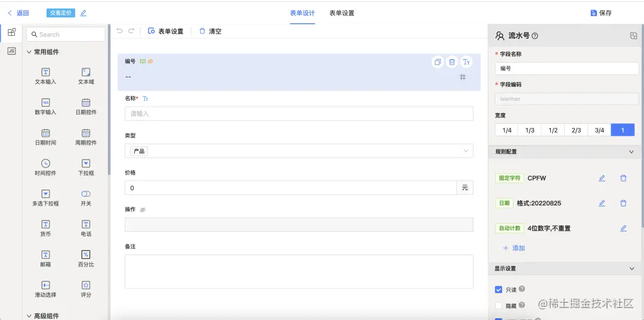
Task: Select the 文本域 component icon
Action: (86, 72)
